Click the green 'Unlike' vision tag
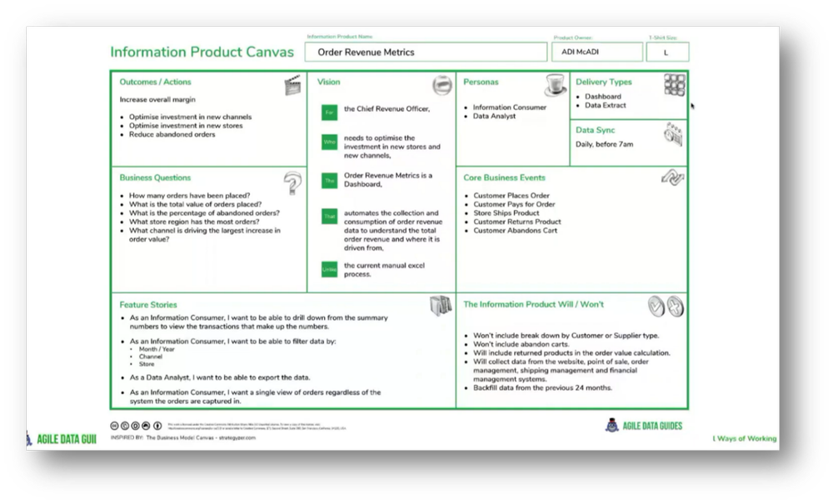Screen dimensions: 833x504 tap(329, 270)
